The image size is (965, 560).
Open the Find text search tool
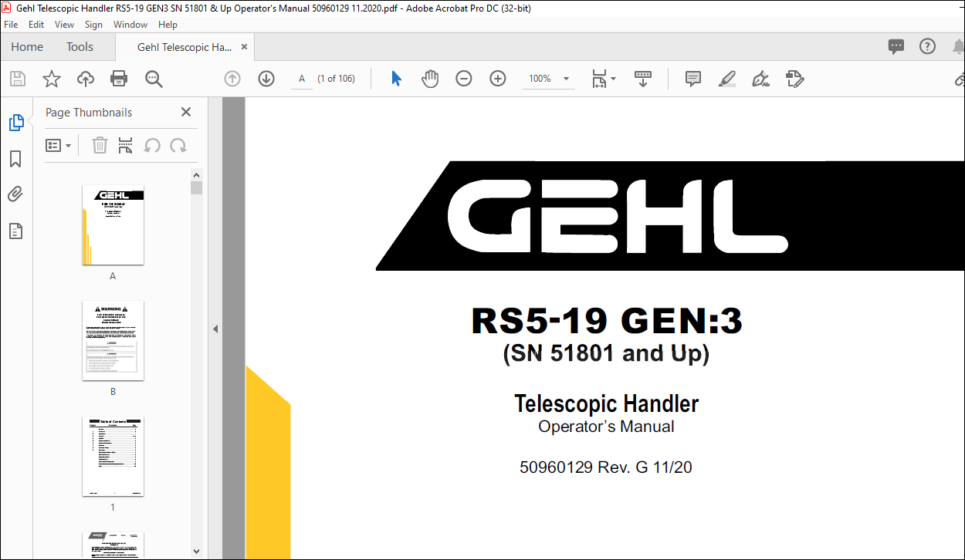click(x=154, y=79)
